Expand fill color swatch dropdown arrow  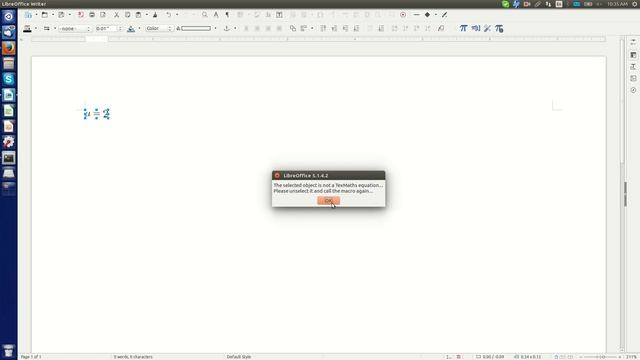[x=215, y=29]
